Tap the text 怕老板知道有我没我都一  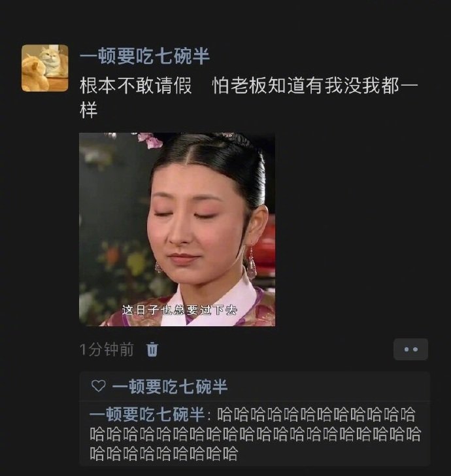click(x=315, y=86)
